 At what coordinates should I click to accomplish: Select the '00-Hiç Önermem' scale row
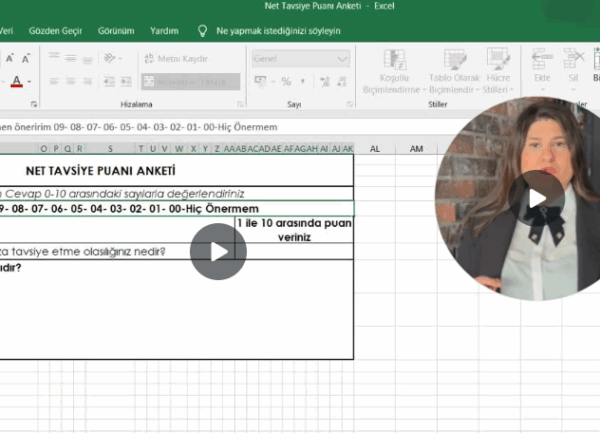[177, 208]
